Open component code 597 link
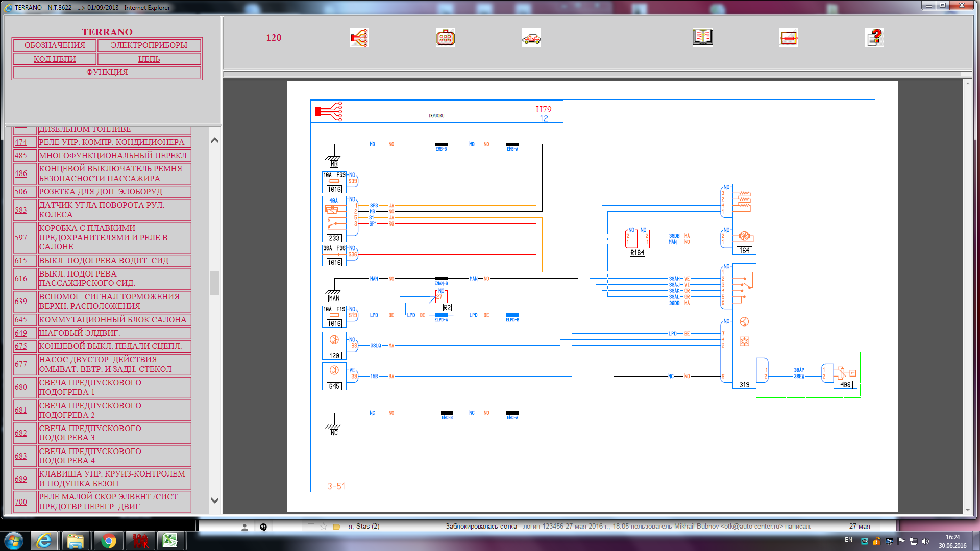The image size is (980, 551). [21, 238]
